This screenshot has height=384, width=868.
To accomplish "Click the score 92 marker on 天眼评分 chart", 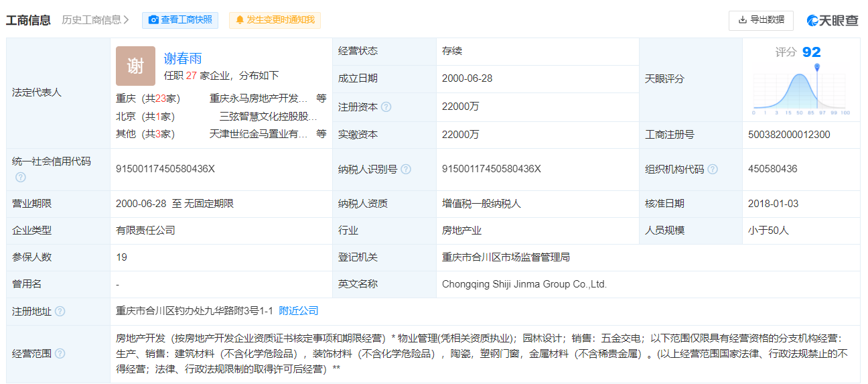I will 817,67.
